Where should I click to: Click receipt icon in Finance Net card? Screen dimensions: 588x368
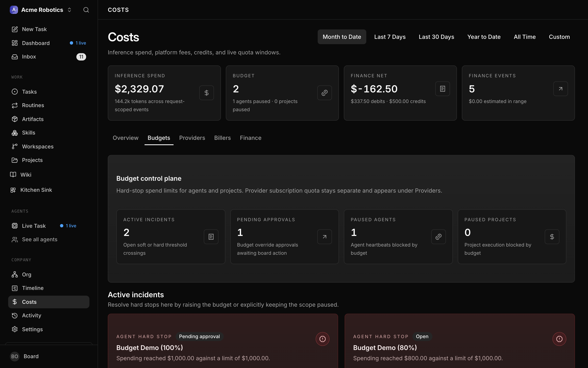point(442,89)
